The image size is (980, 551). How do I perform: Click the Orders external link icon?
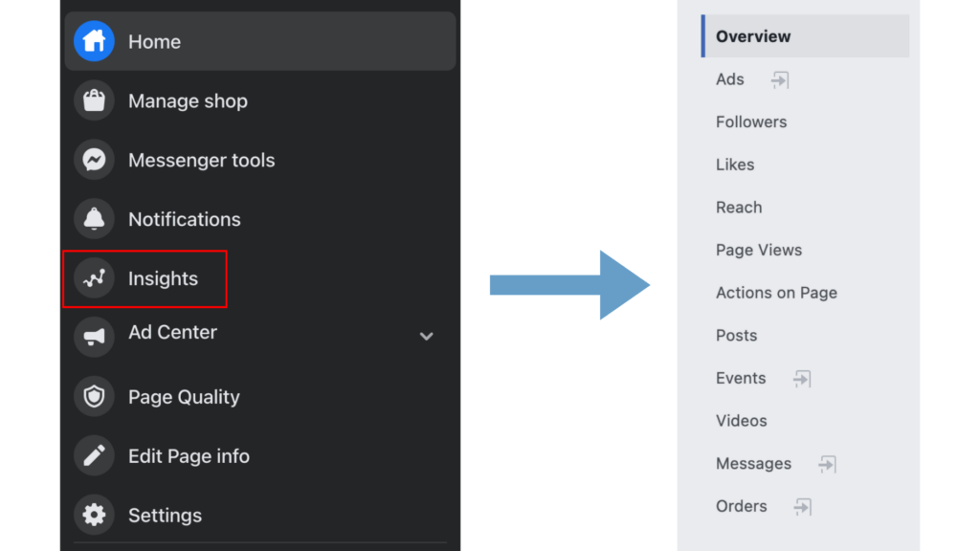click(x=802, y=507)
